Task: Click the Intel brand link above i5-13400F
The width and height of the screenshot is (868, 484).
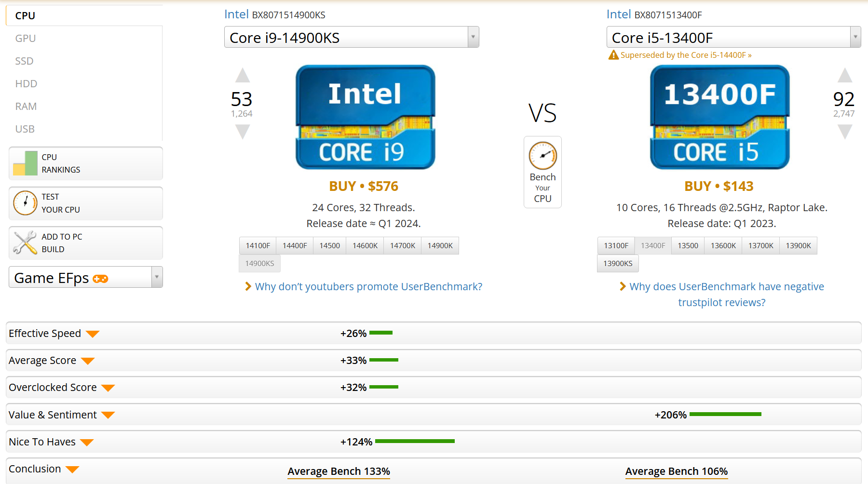Action: coord(619,14)
